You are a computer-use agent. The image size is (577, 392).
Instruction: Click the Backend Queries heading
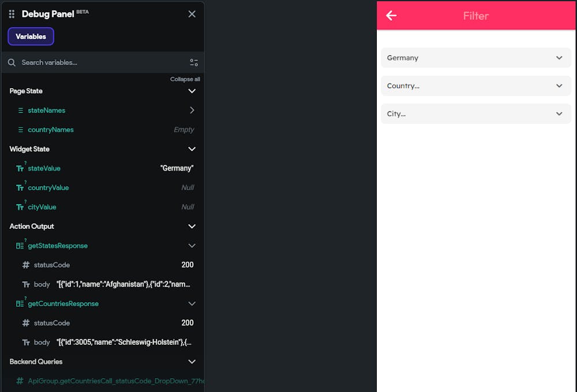click(36, 361)
